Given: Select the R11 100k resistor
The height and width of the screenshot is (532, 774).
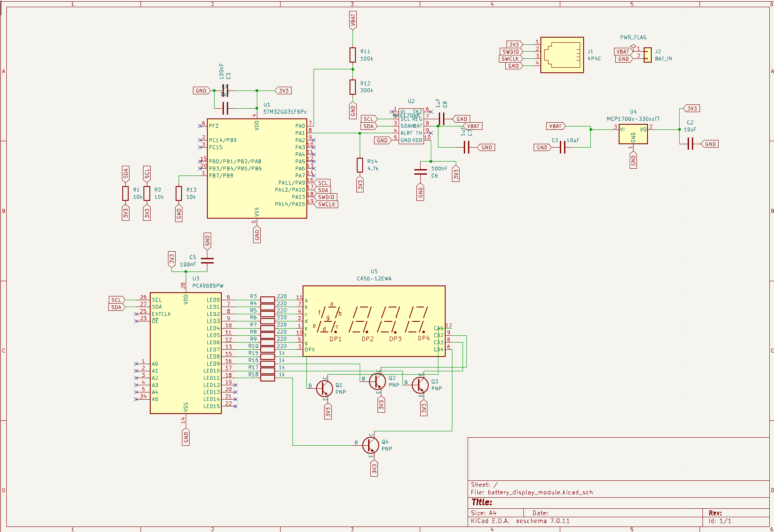Looking at the screenshot, I should [353, 55].
